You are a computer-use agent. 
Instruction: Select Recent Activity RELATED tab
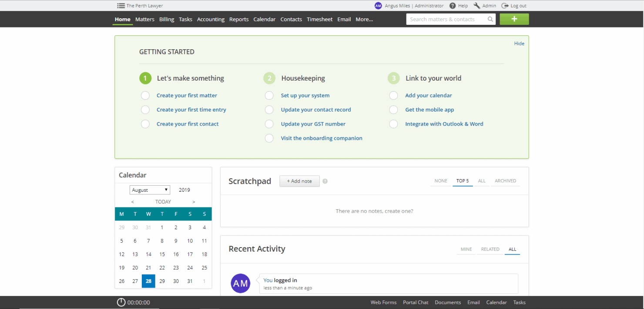pos(490,249)
